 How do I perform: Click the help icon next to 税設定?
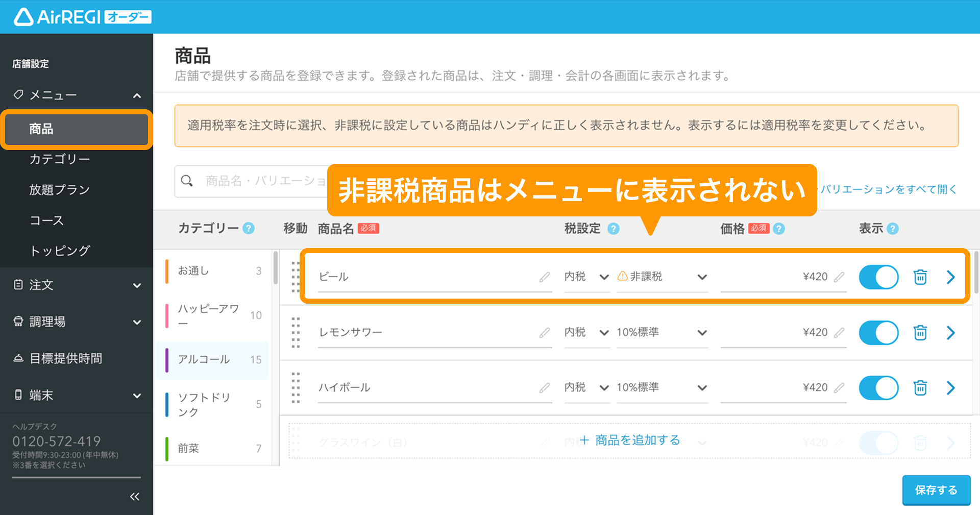pyautogui.click(x=614, y=229)
